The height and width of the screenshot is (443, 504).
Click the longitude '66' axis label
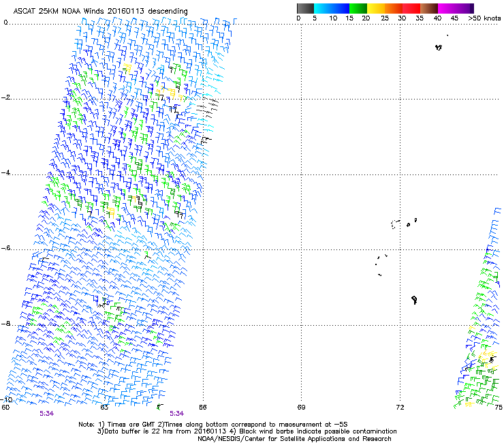click(x=202, y=408)
